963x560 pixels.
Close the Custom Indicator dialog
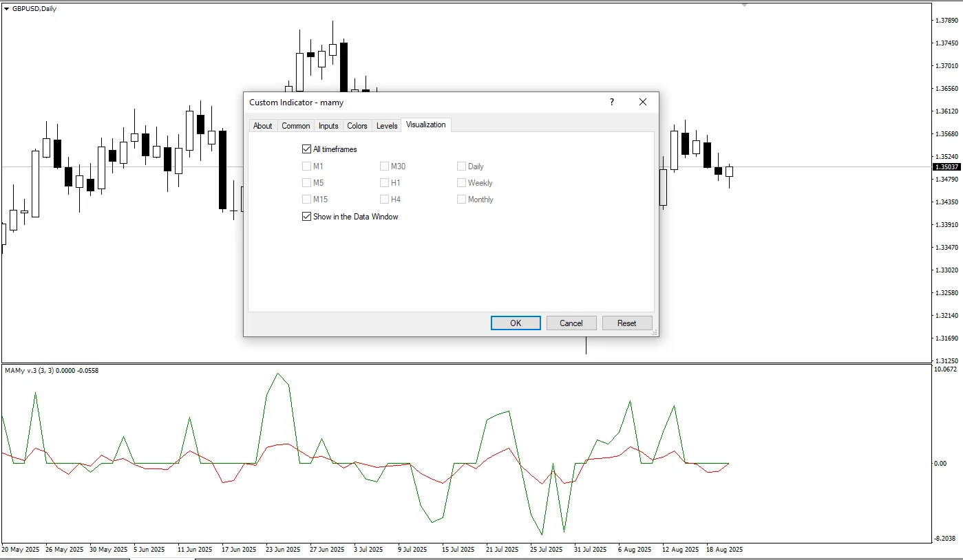[x=642, y=102]
